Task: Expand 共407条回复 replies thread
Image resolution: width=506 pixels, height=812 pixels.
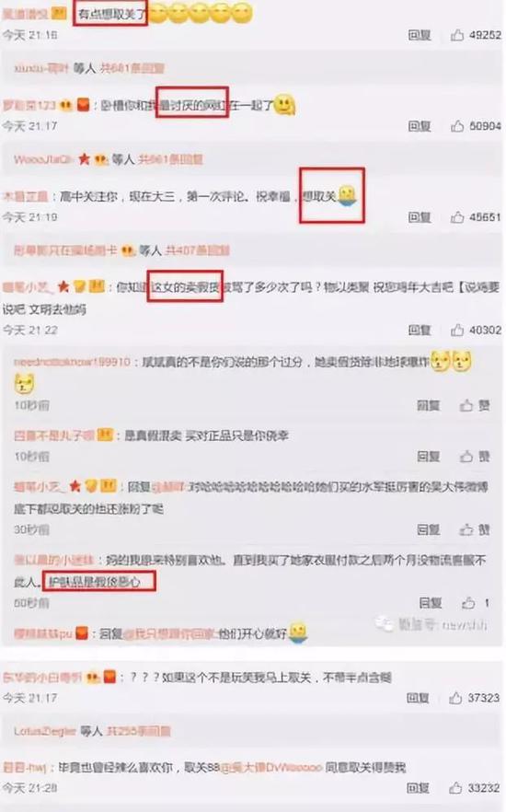Action: [197, 250]
